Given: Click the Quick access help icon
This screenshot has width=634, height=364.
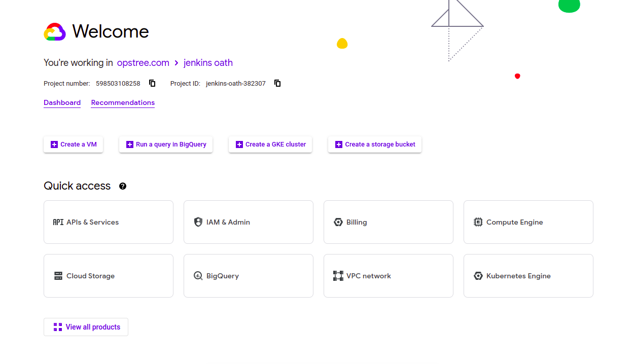Looking at the screenshot, I should [x=123, y=186].
